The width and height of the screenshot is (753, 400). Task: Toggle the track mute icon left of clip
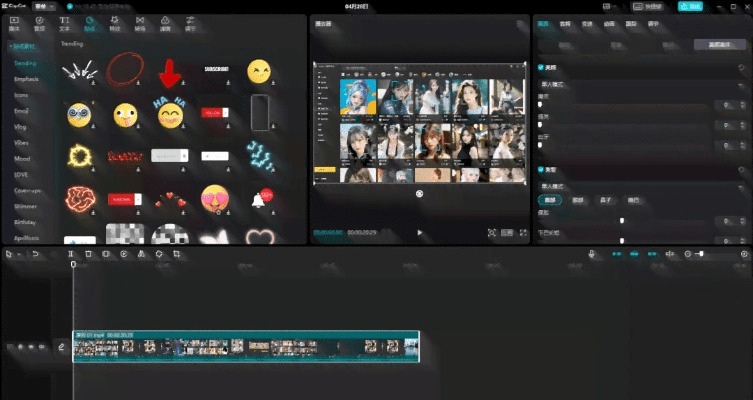(41, 347)
